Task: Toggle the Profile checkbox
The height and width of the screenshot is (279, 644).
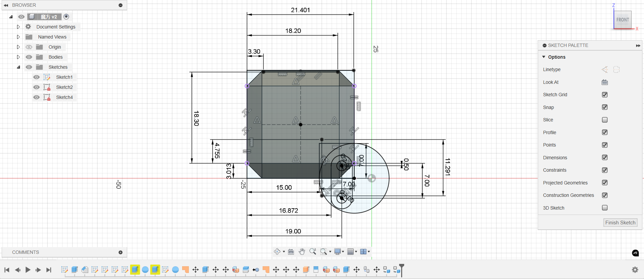Action: click(605, 132)
